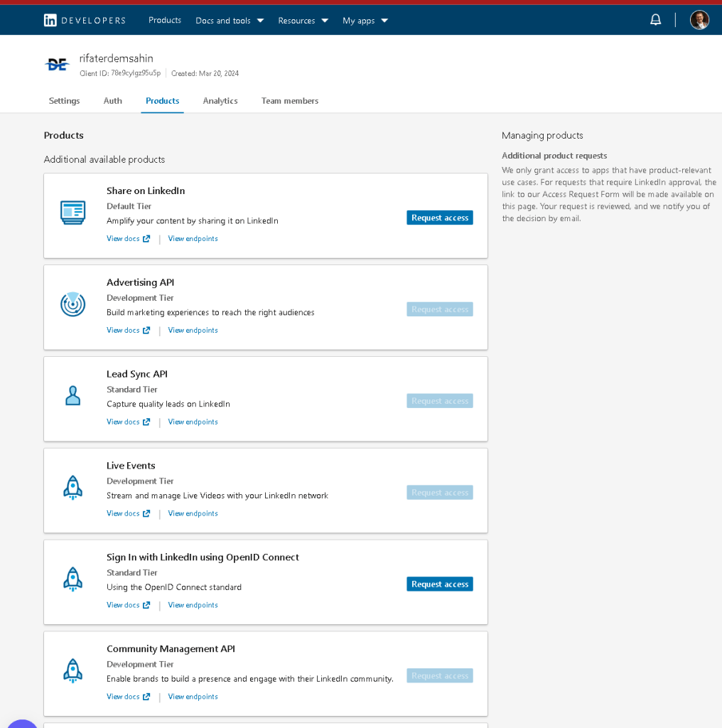Click the Advertising API target icon
The image size is (722, 728).
point(73,304)
